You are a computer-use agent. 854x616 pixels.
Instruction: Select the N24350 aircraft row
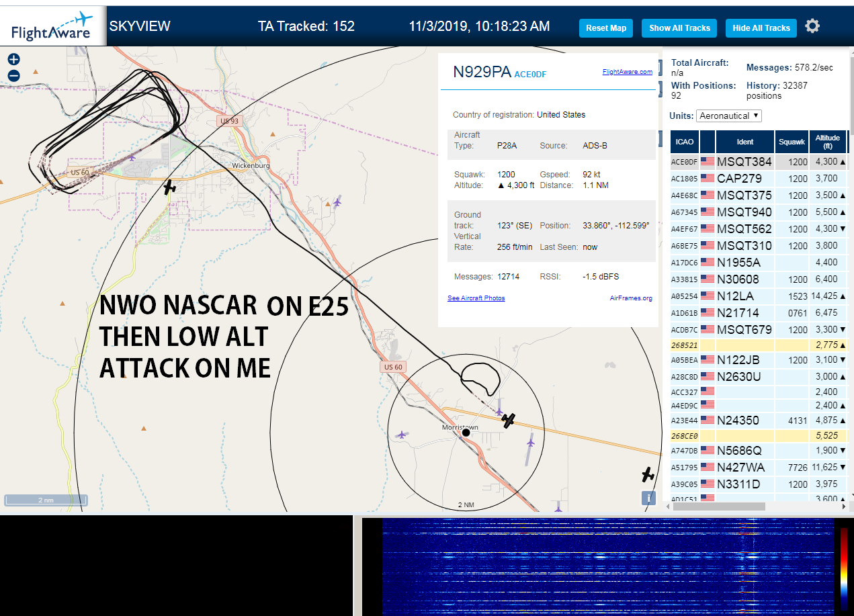[x=759, y=421]
